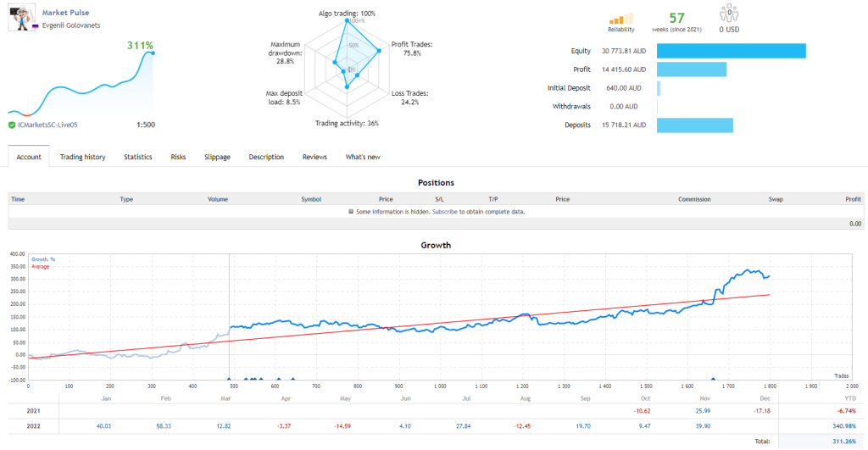868x450 pixels.
Task: Click the green verified shield icon near ICMarketsSC-Live05
Action: coord(12,125)
